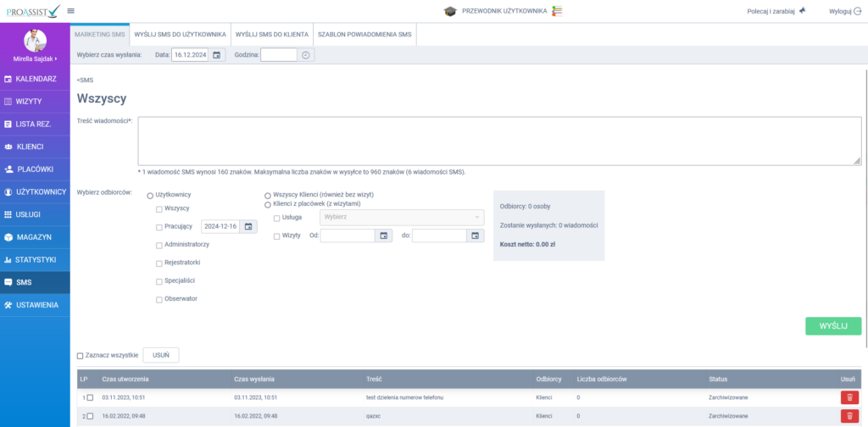Image resolution: width=868 pixels, height=427 pixels.
Task: Select the Użytkownicy radio button
Action: tap(150, 195)
